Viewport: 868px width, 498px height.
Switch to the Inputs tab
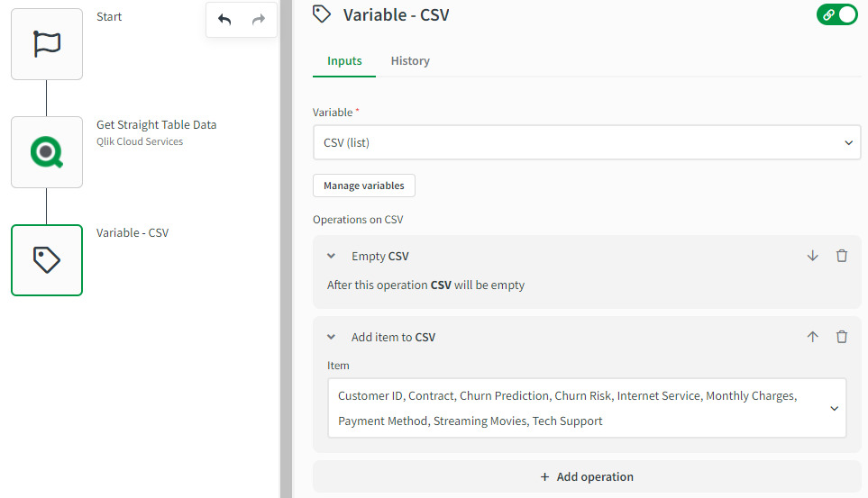pyautogui.click(x=344, y=61)
